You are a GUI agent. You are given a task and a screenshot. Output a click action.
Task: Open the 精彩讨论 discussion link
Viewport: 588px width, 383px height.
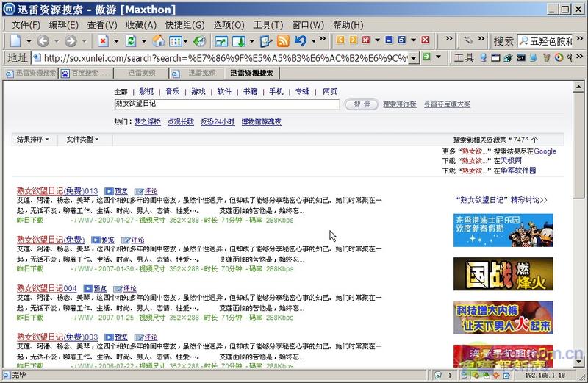[x=502, y=200]
